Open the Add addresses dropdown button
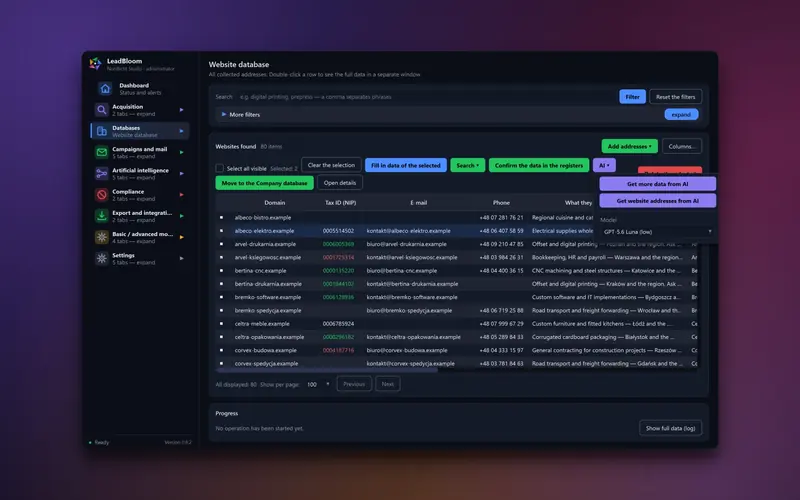The height and width of the screenshot is (500, 800). pos(630,146)
